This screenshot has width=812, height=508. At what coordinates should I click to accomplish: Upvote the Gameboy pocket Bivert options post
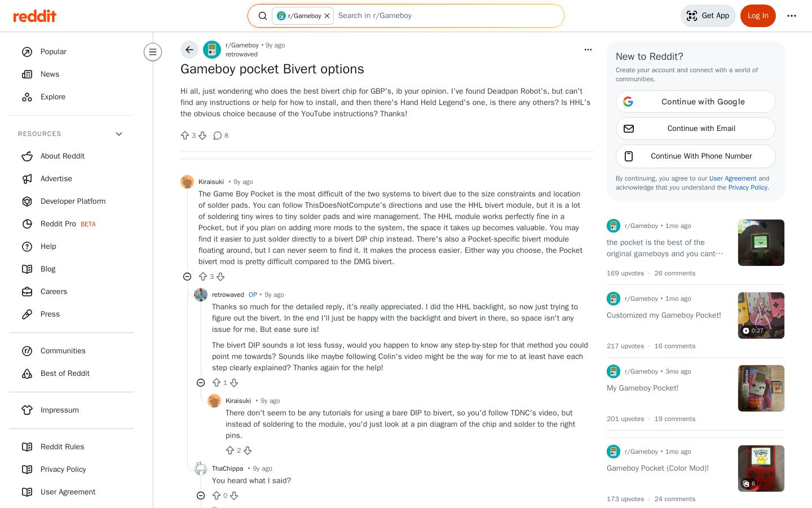pos(185,135)
